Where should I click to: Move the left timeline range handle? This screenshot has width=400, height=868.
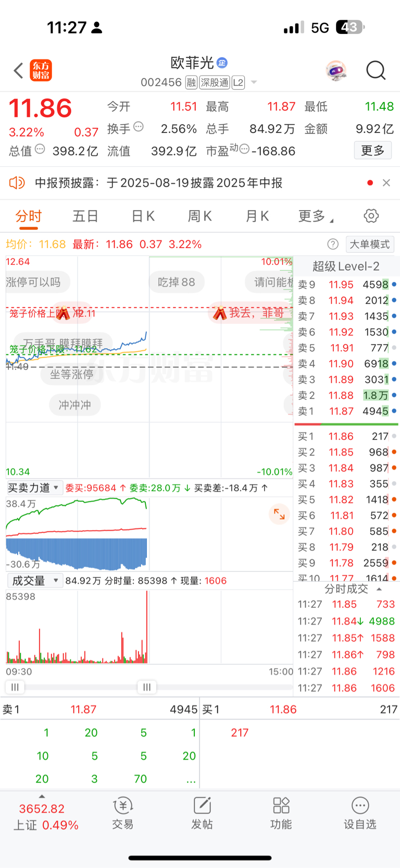coord(15,687)
